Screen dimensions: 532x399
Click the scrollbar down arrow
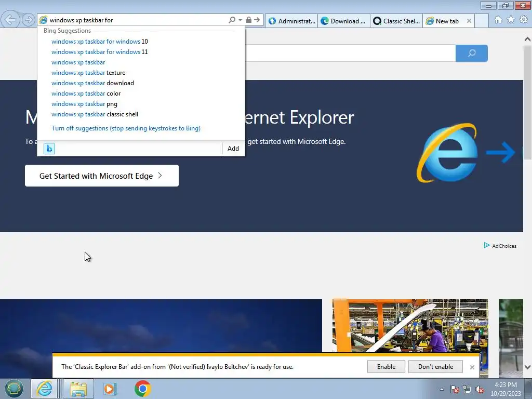(527, 367)
